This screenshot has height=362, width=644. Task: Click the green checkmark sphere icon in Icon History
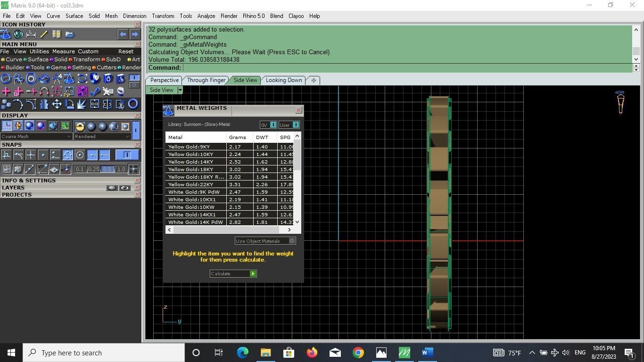18,34
